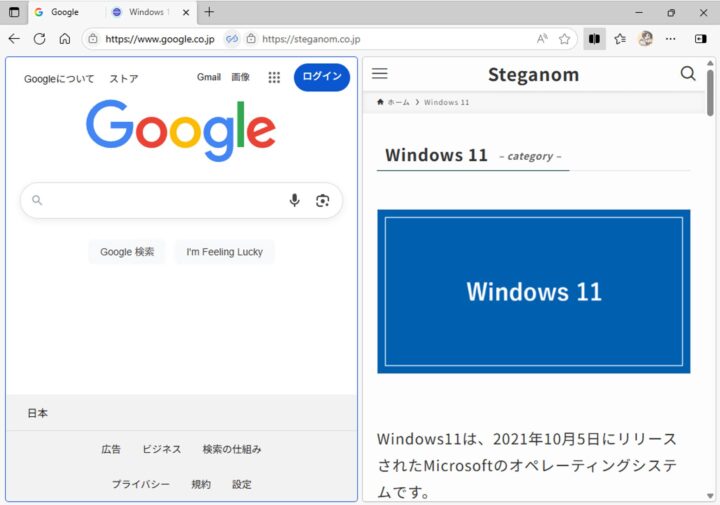Click the ログイン button
The height and width of the screenshot is (505, 720).
[322, 77]
